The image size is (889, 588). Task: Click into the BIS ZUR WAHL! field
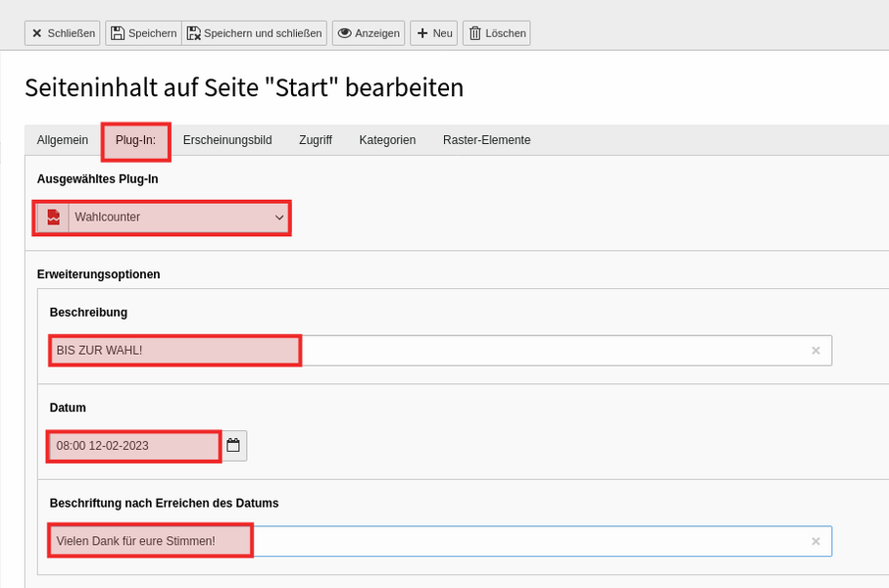(440, 351)
